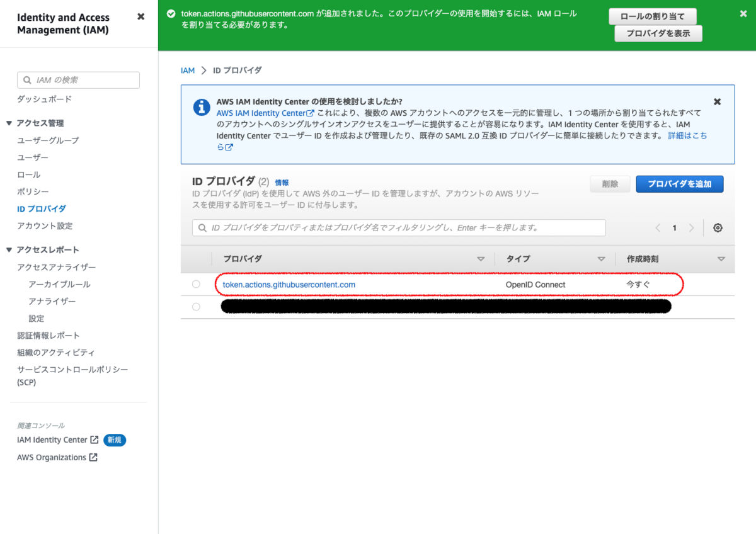
Task: Open AWS Organizations external link icon
Action: (x=93, y=457)
